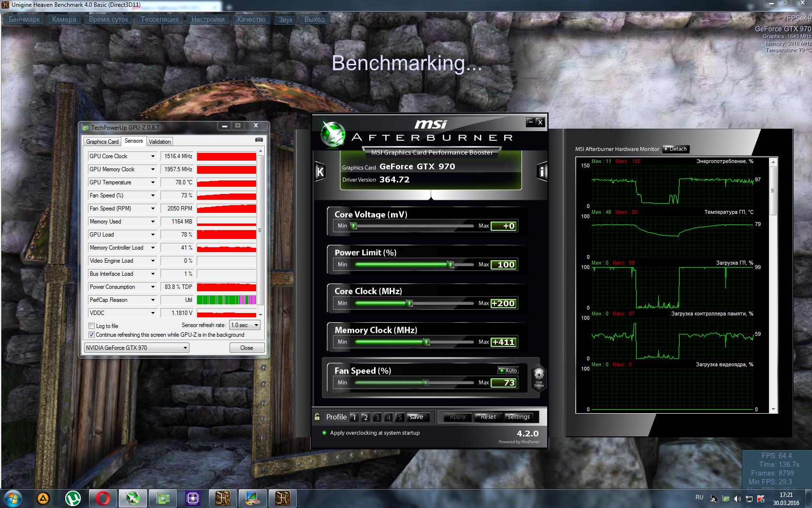Click the GPU-Z title bar app icon

(x=86, y=128)
